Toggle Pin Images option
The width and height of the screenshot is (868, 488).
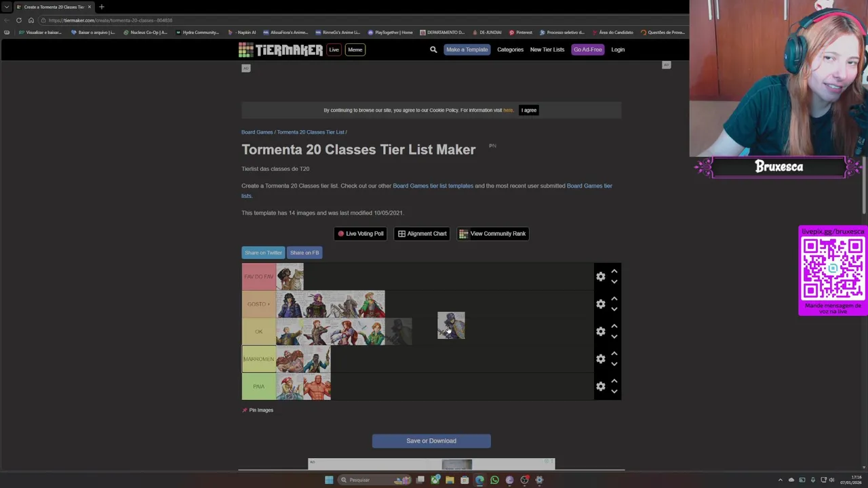click(x=258, y=410)
